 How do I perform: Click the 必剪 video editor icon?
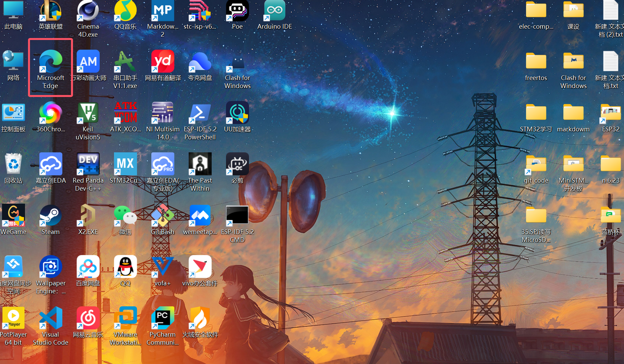(237, 164)
